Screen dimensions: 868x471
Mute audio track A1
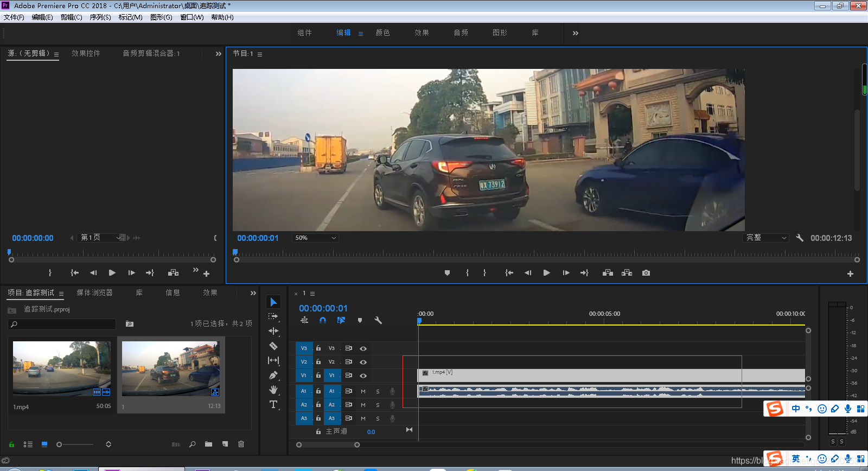363,391
